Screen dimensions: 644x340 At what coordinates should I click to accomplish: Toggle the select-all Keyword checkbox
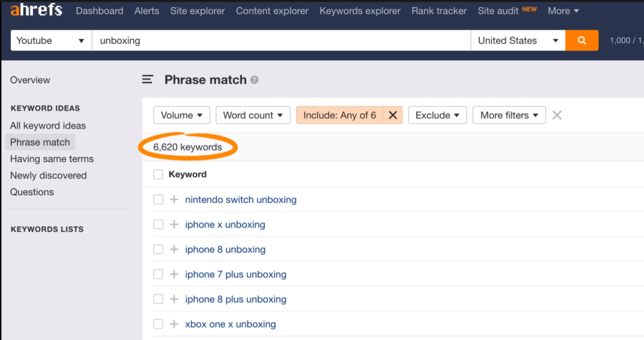click(x=158, y=175)
